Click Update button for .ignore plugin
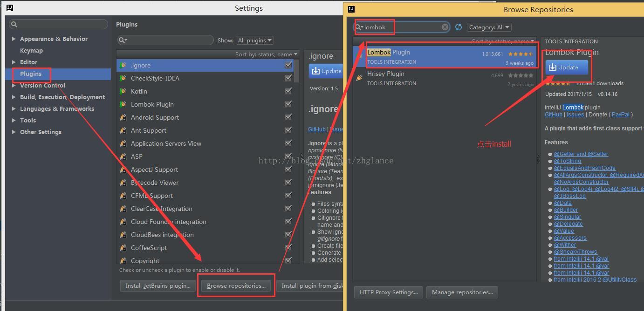 (326, 71)
